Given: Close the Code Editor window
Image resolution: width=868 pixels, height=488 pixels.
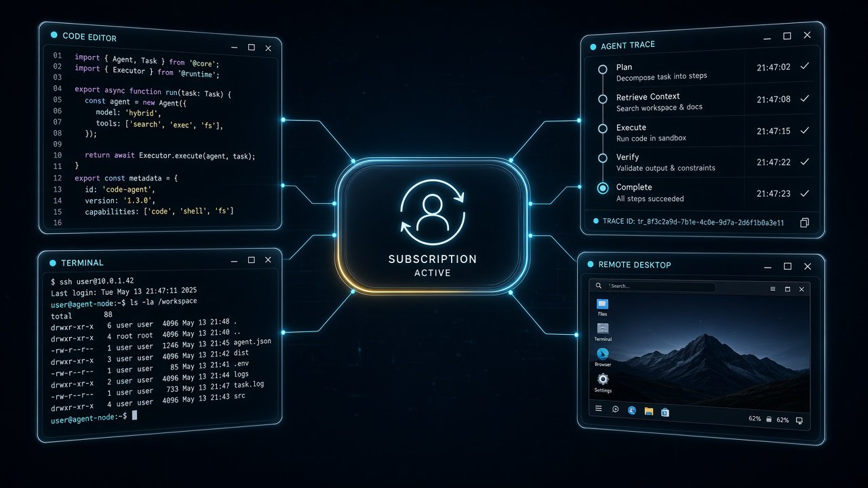Looking at the screenshot, I should point(268,48).
